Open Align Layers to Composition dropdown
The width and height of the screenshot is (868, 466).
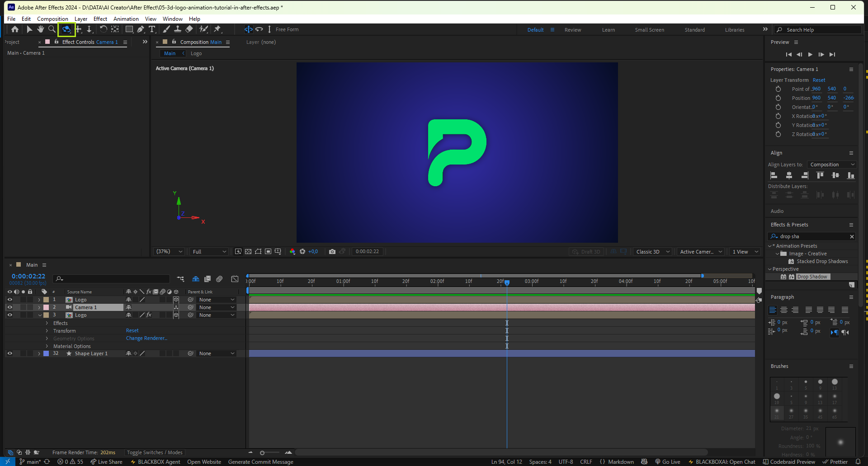[x=832, y=165]
